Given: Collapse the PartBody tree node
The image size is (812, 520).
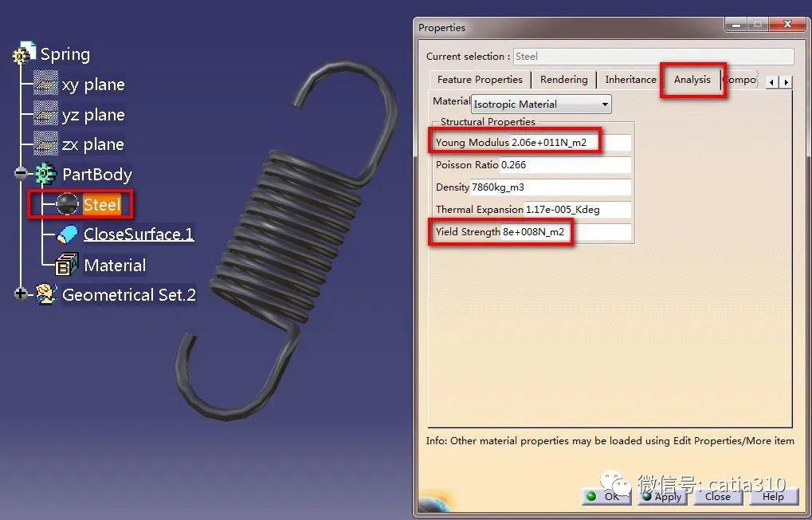Looking at the screenshot, I should click(x=21, y=175).
